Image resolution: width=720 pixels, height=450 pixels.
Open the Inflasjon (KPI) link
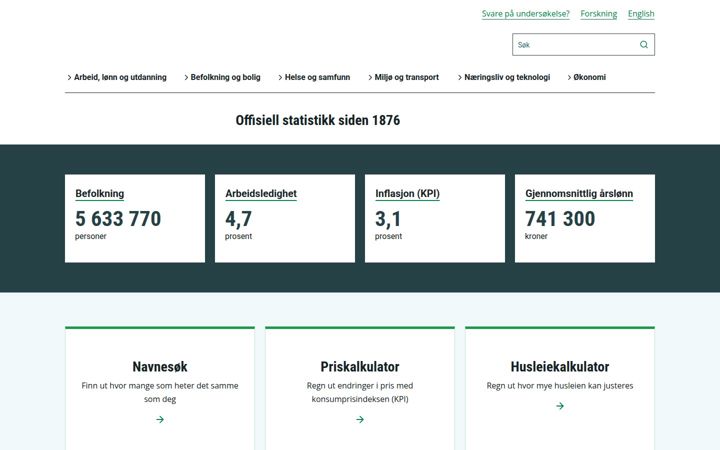click(x=407, y=194)
